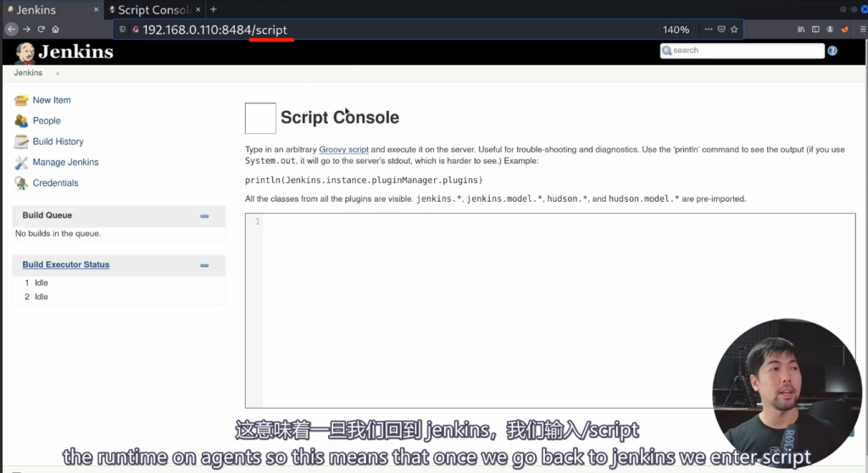Click the 140% zoom level indicator
This screenshot has height=473, width=868.
[x=676, y=30]
